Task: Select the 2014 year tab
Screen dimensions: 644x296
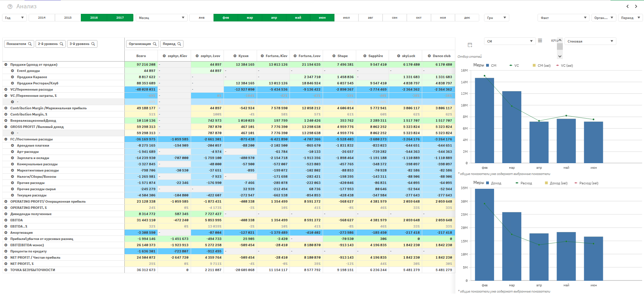Action: point(42,18)
